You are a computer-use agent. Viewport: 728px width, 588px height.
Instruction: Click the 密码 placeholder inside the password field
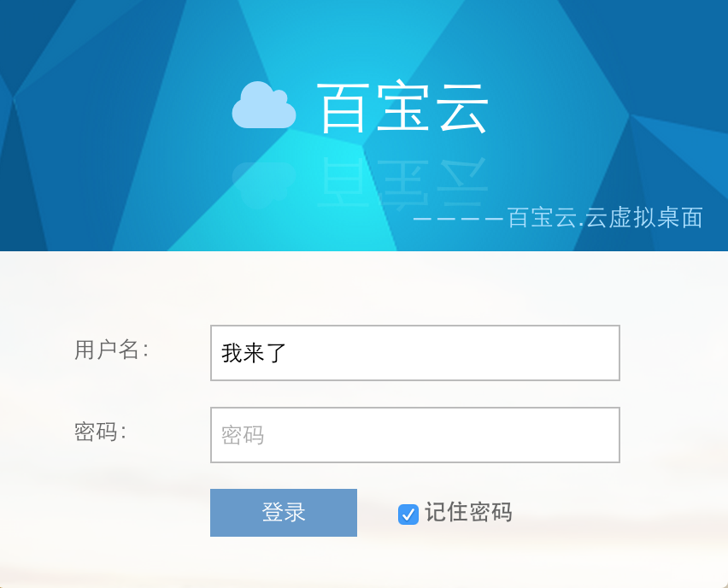(x=243, y=435)
